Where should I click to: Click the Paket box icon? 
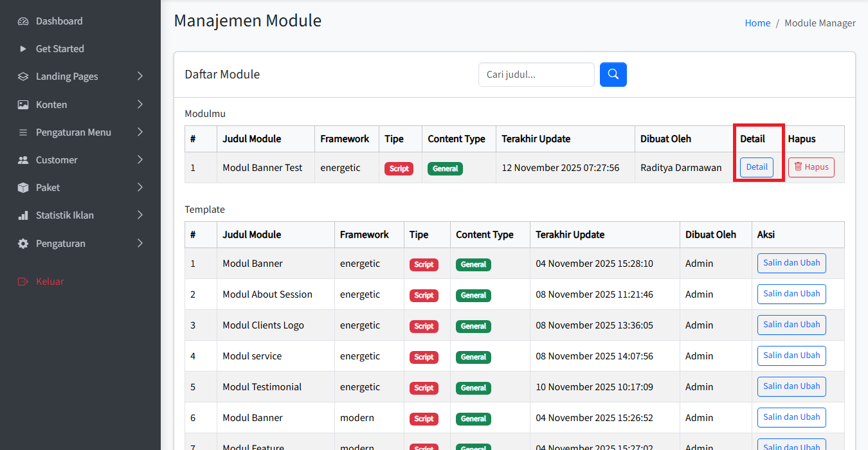(23, 188)
